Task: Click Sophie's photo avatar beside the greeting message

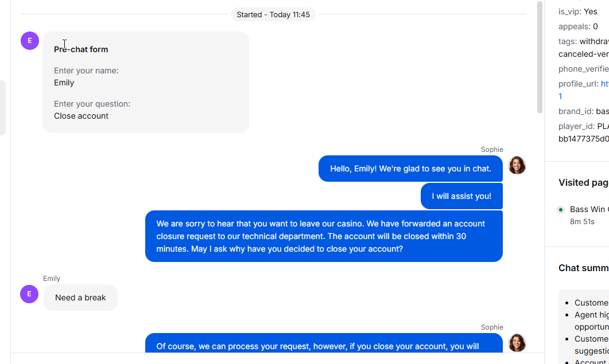Action: [517, 165]
